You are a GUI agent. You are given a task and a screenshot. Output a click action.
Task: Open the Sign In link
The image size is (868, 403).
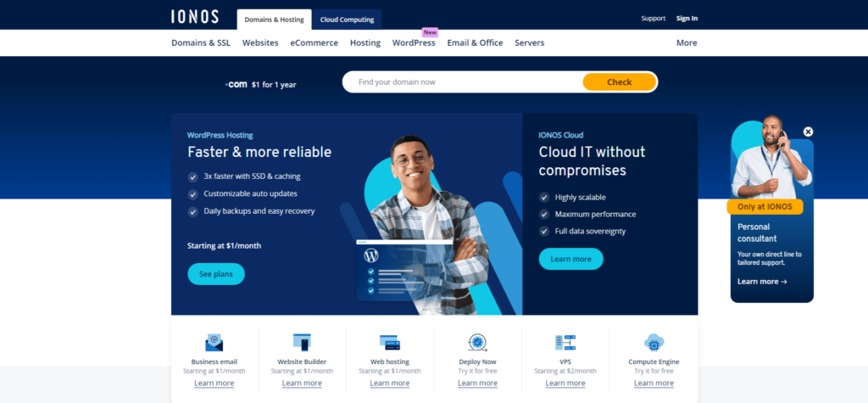(687, 19)
